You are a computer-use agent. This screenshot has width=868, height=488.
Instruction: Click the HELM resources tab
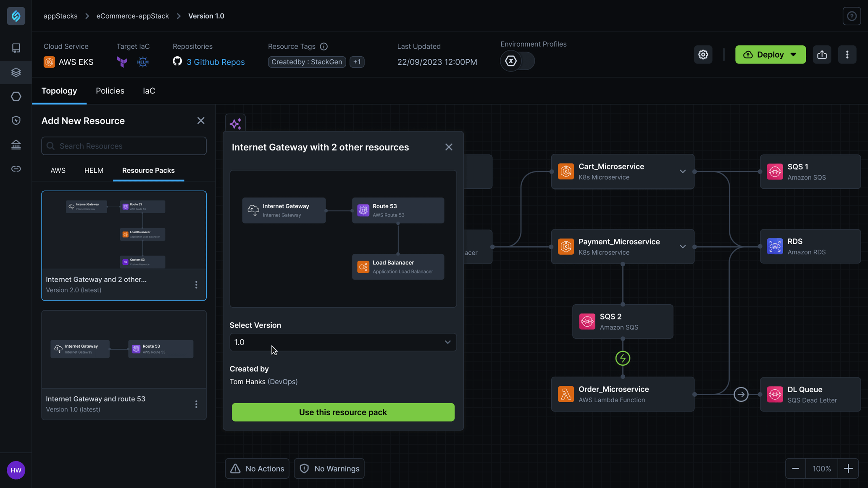tap(94, 170)
